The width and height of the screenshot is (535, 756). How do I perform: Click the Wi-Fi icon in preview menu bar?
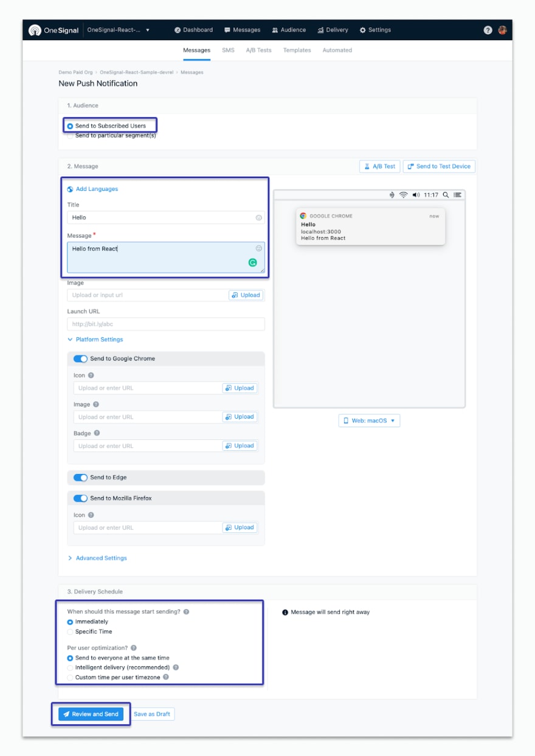pos(403,195)
